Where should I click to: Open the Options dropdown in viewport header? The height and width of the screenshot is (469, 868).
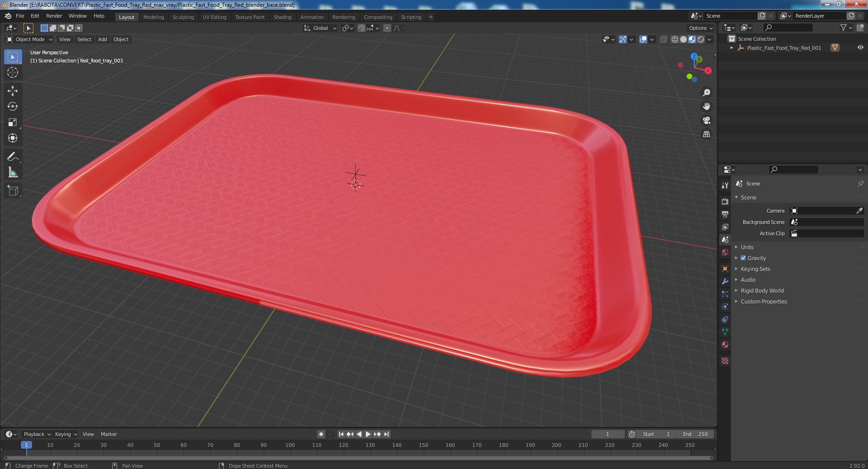[701, 28]
